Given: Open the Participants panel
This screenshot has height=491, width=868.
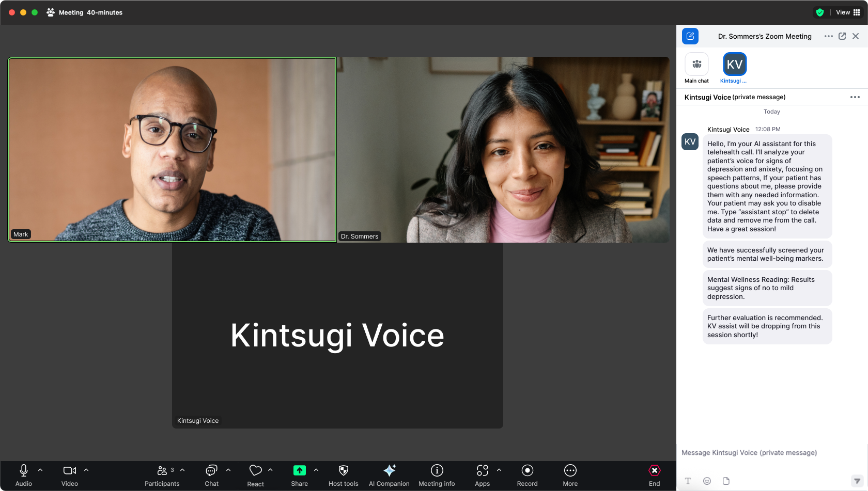Looking at the screenshot, I should coord(162,476).
